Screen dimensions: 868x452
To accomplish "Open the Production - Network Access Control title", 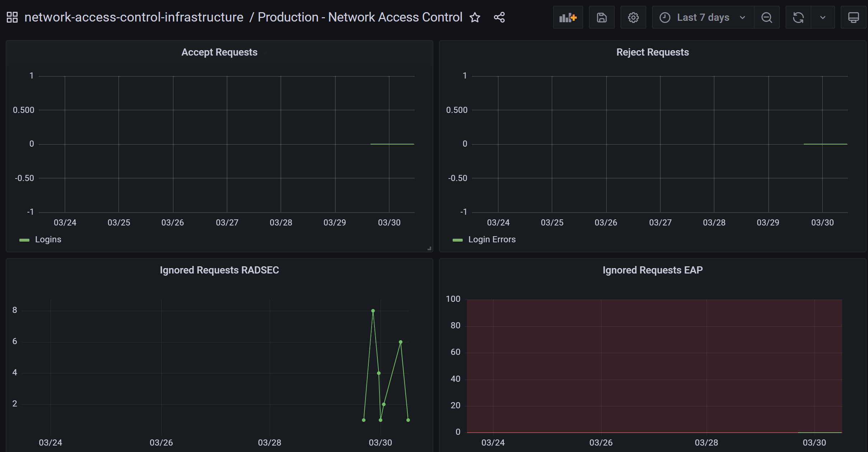I will (x=360, y=17).
